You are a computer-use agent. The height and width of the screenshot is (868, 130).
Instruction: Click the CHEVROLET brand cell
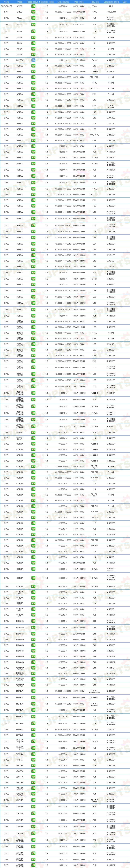(x=6, y=6)
